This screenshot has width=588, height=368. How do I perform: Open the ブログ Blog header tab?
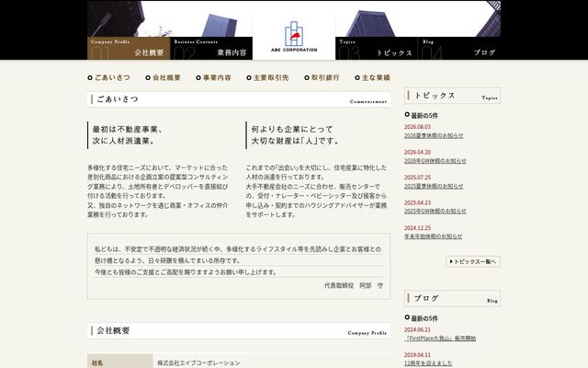pyautogui.click(x=459, y=48)
